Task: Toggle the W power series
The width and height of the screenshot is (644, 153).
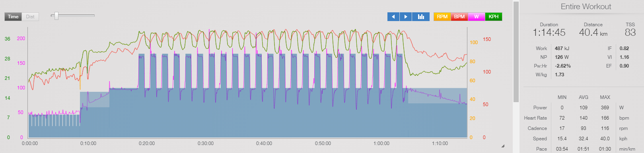Action: (x=477, y=17)
